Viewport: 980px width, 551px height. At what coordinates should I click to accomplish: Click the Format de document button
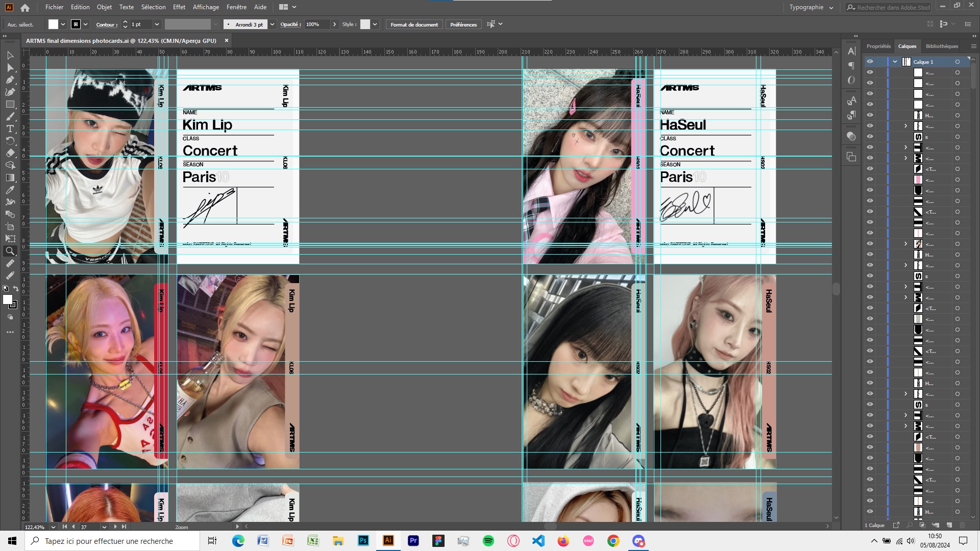coord(414,24)
